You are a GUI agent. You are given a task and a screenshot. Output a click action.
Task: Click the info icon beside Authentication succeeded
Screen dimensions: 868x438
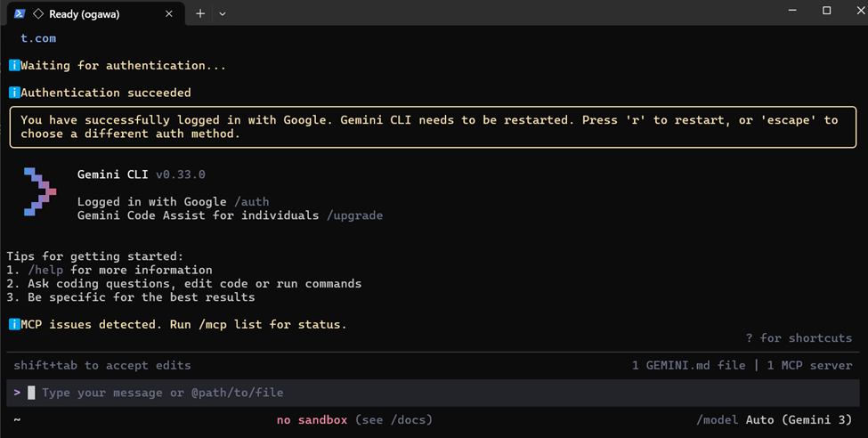tap(14, 93)
